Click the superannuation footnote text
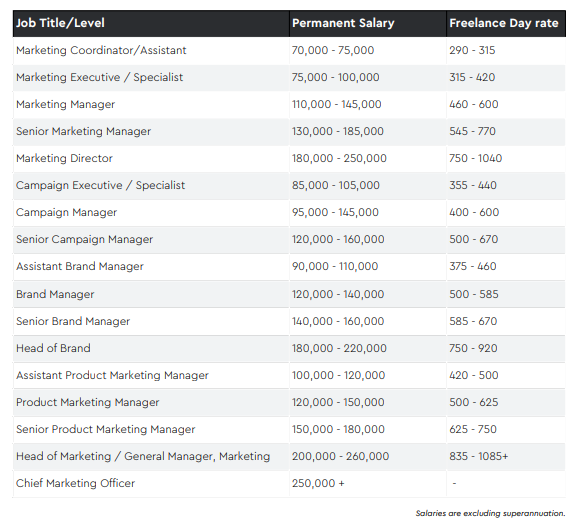Viewport: 583px width, 524px height. (x=490, y=513)
